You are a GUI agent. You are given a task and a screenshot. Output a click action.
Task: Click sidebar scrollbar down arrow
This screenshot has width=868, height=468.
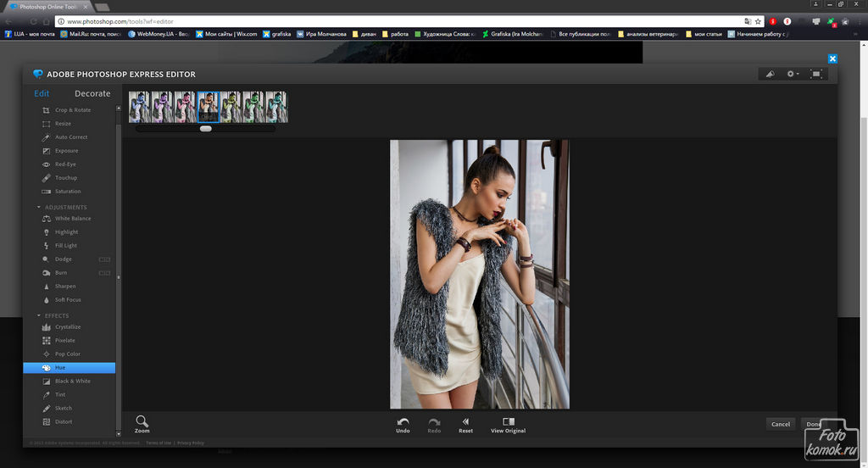click(x=119, y=434)
